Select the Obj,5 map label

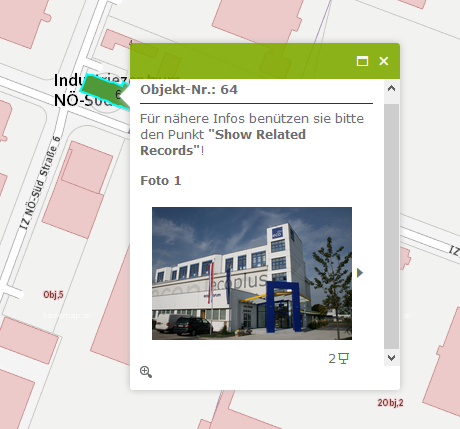point(53,295)
